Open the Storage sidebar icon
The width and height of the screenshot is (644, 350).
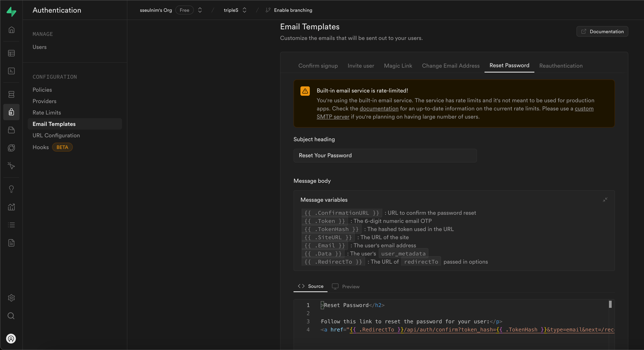point(11,130)
